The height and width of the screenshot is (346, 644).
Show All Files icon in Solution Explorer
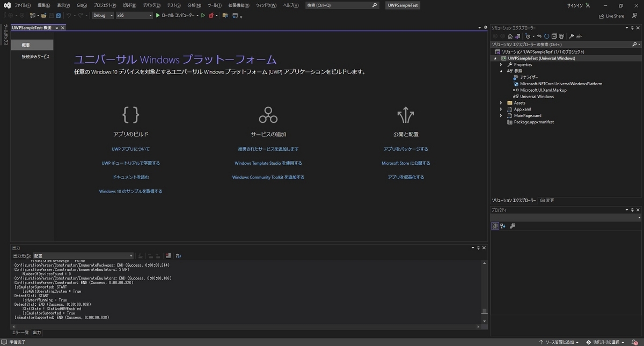561,36
